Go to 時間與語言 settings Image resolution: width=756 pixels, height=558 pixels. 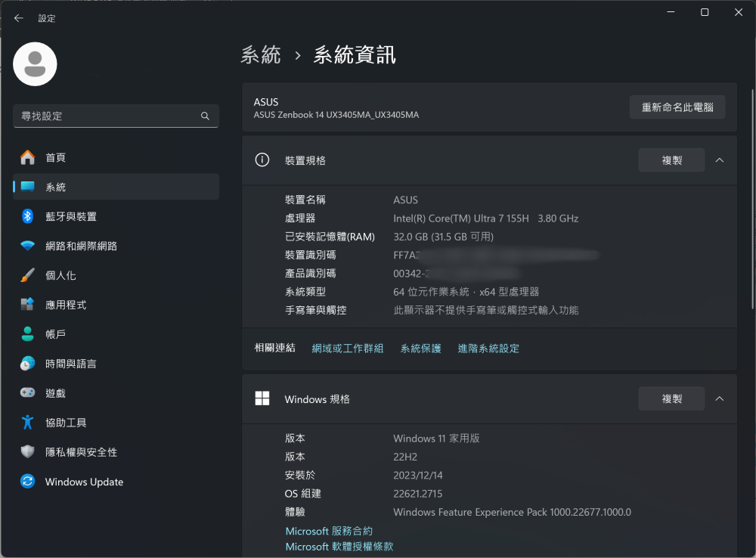coord(71,364)
